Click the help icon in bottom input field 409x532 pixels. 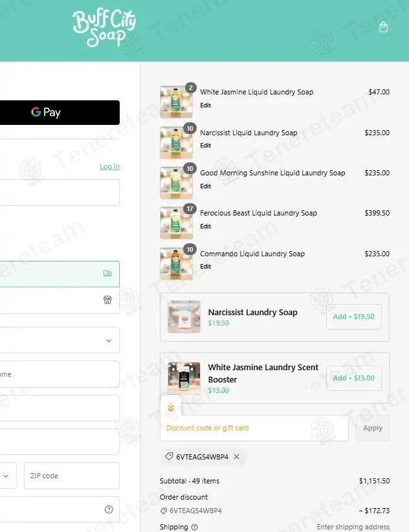pyautogui.click(x=109, y=509)
